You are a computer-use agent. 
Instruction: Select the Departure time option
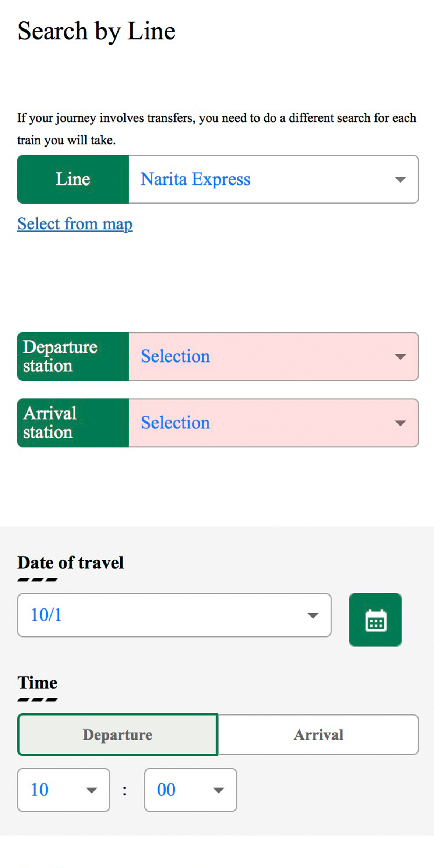click(117, 735)
